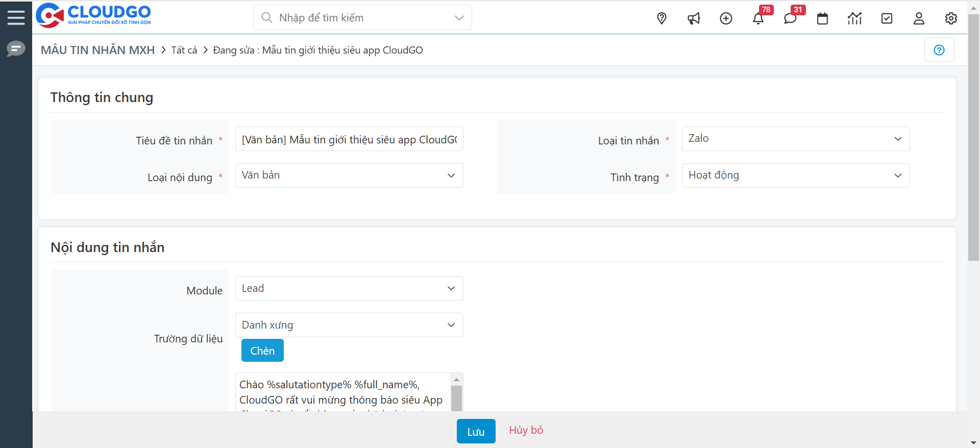Open the calendar icon
The width and height of the screenshot is (980, 448).
pos(822,18)
